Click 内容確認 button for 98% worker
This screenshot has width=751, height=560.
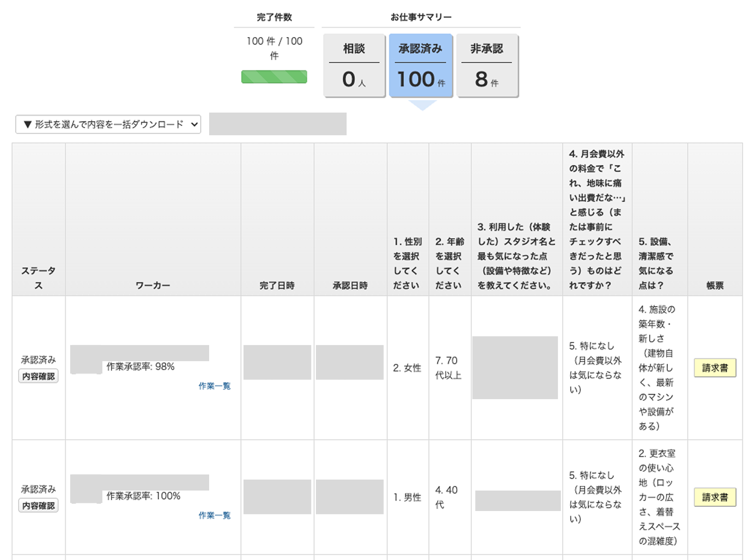(x=38, y=376)
